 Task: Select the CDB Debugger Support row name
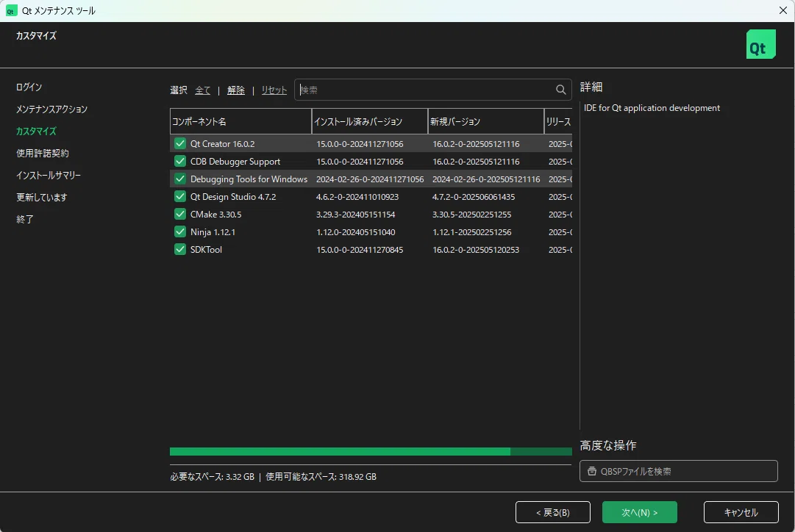click(x=235, y=162)
